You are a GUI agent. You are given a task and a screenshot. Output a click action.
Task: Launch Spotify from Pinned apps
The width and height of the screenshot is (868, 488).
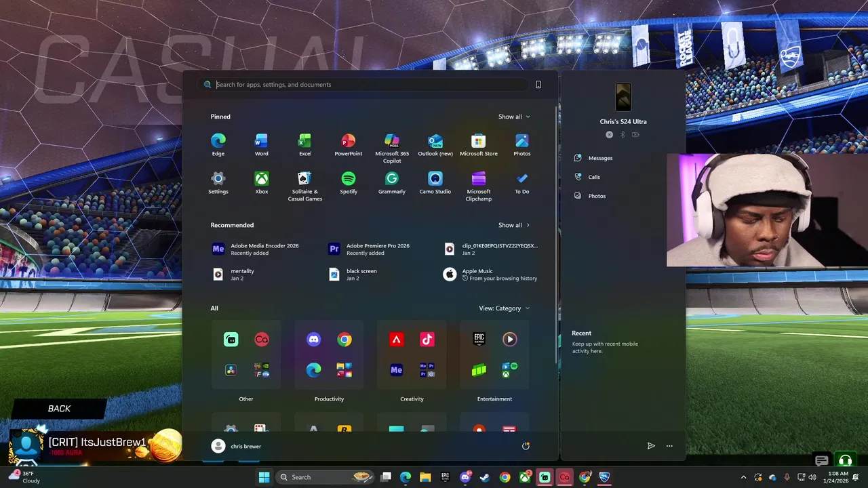348,182
